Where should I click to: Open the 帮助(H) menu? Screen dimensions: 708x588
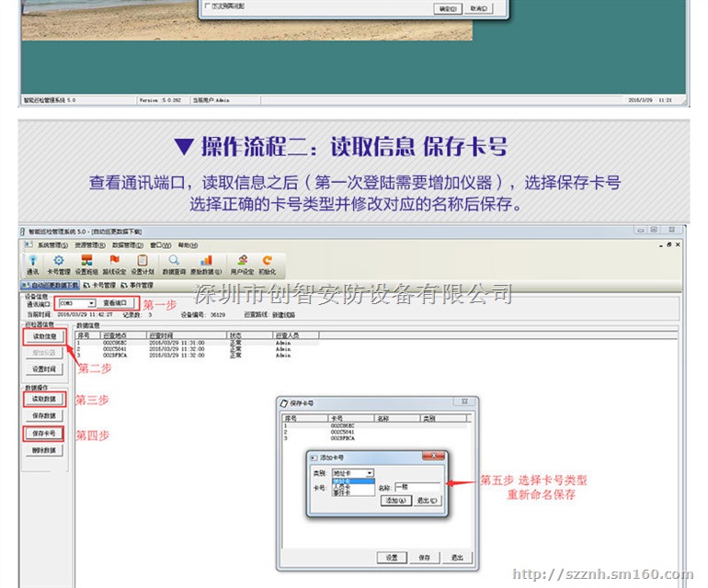[188, 245]
